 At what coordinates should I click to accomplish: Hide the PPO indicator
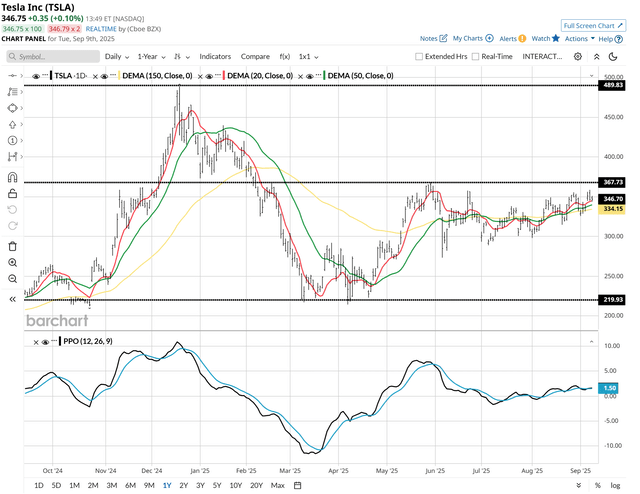[x=45, y=342]
